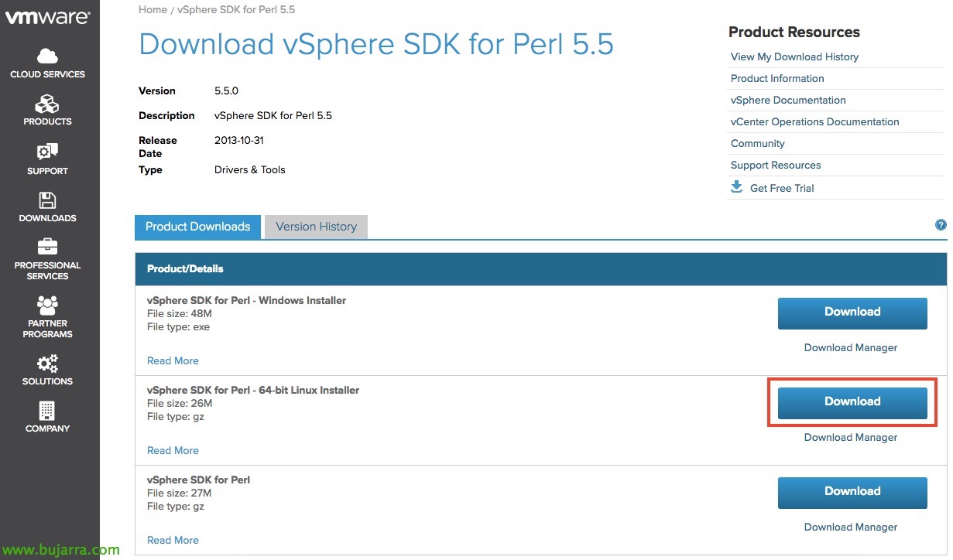953x560 pixels.
Task: Switch to the Product Downloads tab
Action: pyautogui.click(x=198, y=227)
